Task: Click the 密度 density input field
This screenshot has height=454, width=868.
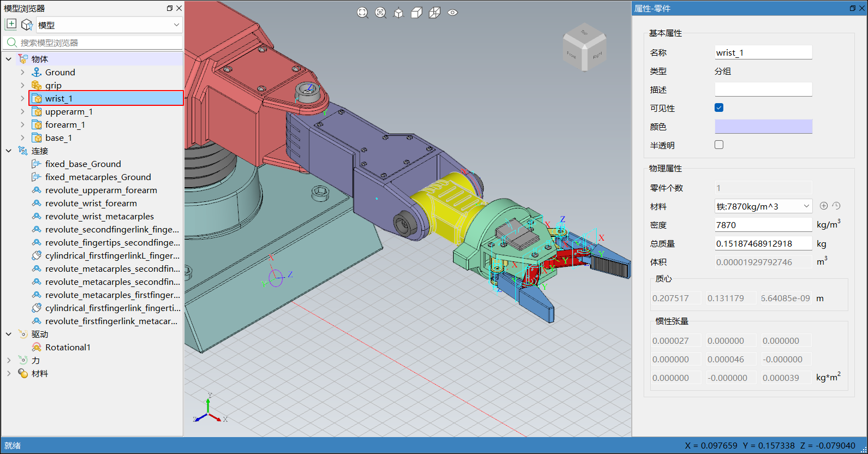Action: click(763, 225)
